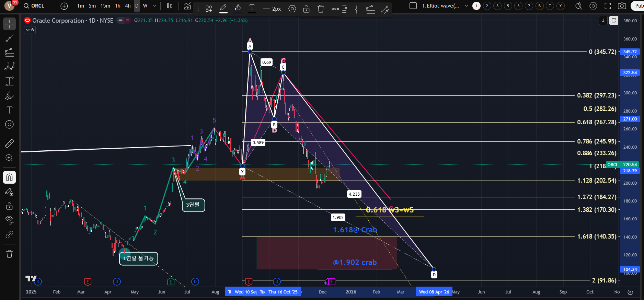Take a chart snapshot with camera icon
This screenshot has width=644, height=300.
(x=622, y=6)
